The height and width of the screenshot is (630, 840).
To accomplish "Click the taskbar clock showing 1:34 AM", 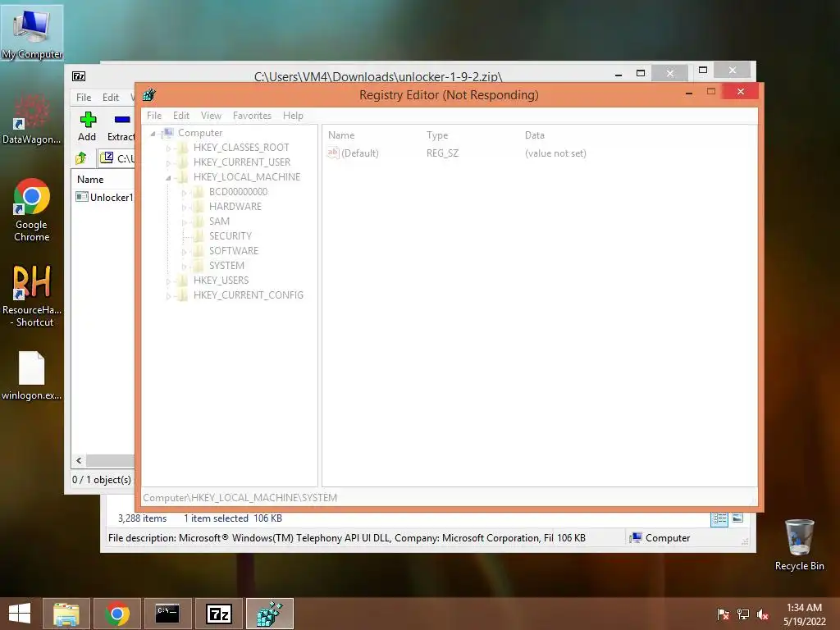I will pyautogui.click(x=805, y=614).
